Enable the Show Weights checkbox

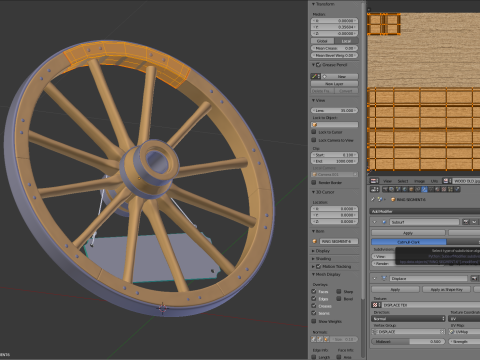[314, 321]
